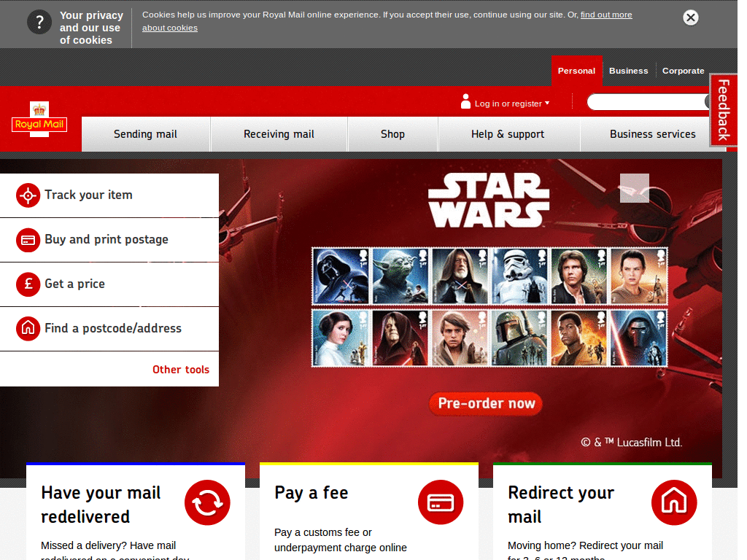Click the Find a postcode/address link text

(x=113, y=328)
